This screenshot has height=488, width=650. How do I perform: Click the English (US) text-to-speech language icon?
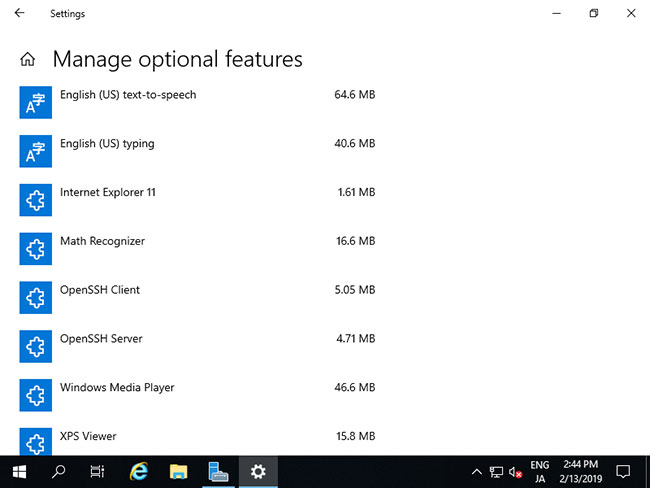click(36, 102)
